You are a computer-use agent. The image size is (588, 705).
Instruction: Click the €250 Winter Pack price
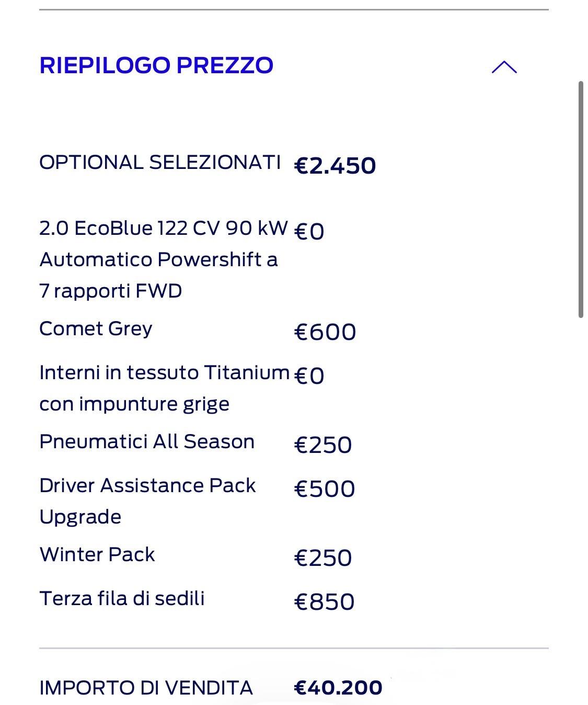coord(323,558)
